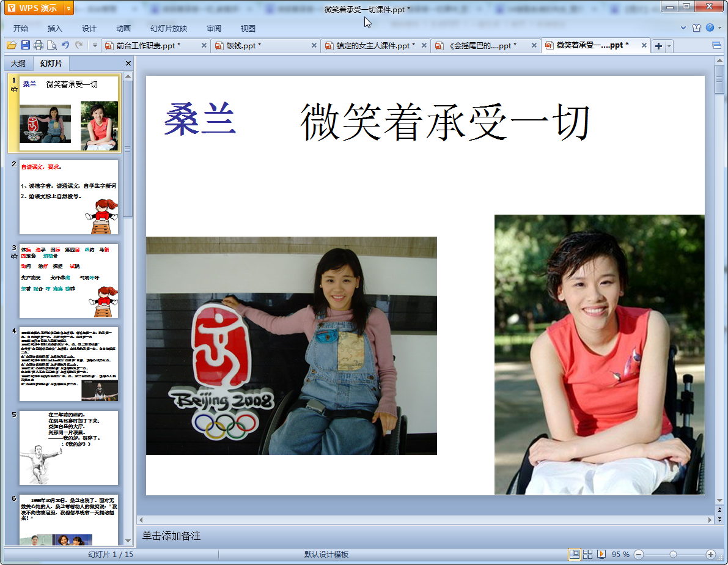
Task: Click animation star icon beside slide 1
Action: click(x=14, y=89)
